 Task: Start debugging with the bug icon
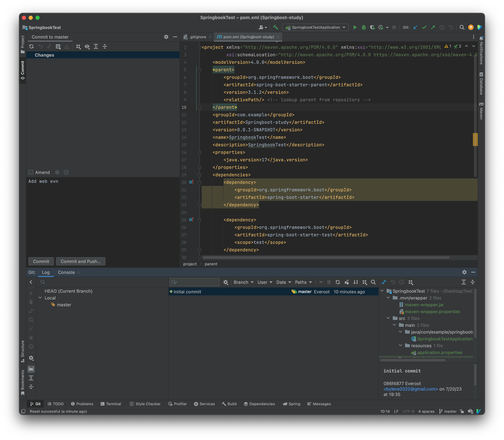point(364,27)
